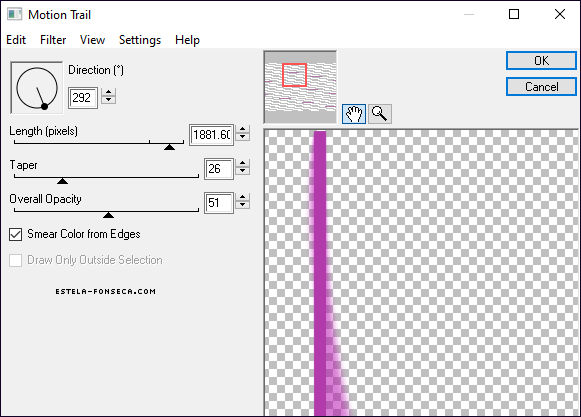The image size is (581, 417).
Task: Click the Length pixels input field
Action: tap(212, 135)
